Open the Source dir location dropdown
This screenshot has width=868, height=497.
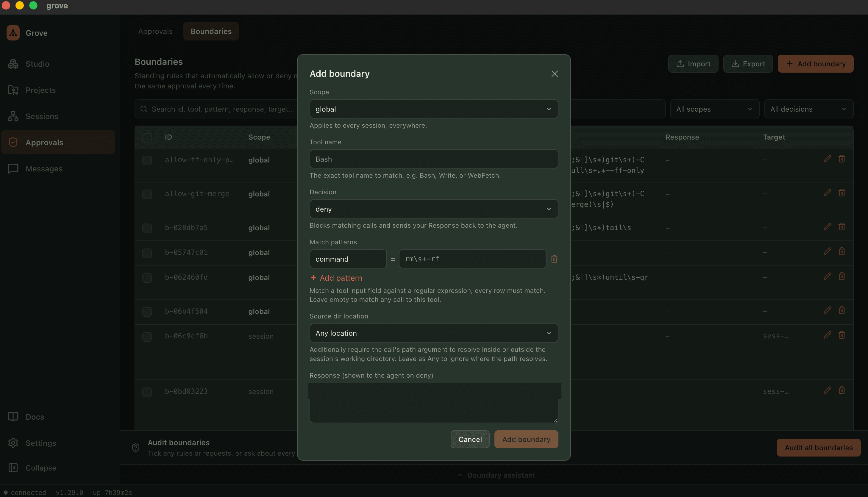click(433, 333)
